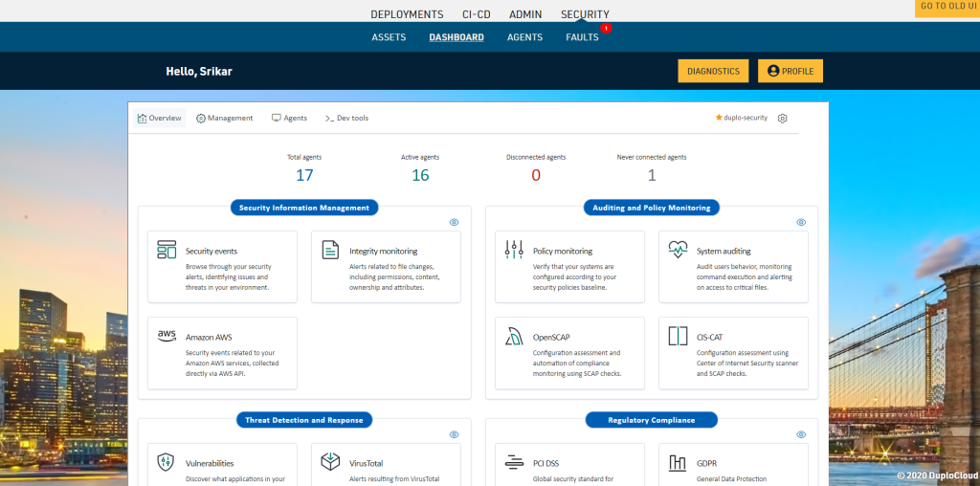Click the Policy monitoring sliders icon
980x486 pixels.
click(514, 250)
